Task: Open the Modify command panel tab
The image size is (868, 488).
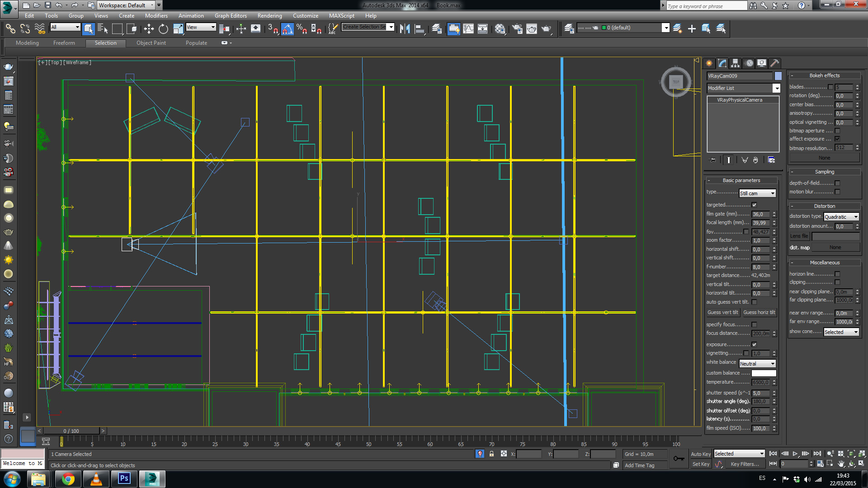Action: pyautogui.click(x=722, y=63)
